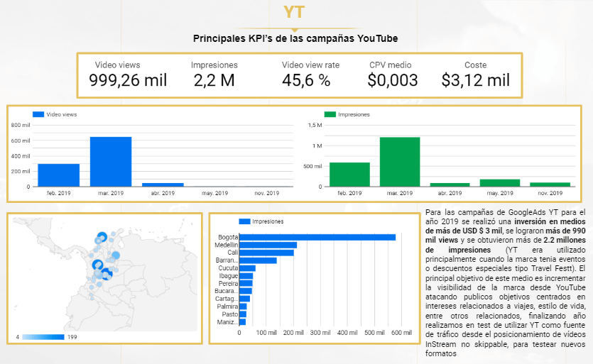
Task: Click the Maniz... city label
Action: pos(227,322)
